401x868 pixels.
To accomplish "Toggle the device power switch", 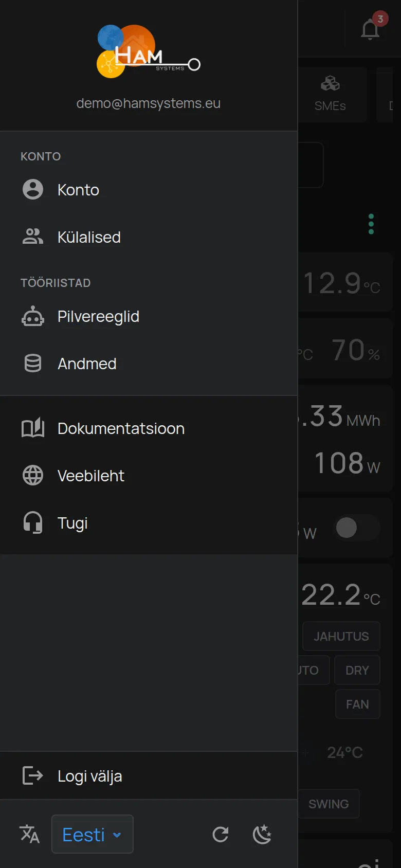I will click(x=358, y=528).
